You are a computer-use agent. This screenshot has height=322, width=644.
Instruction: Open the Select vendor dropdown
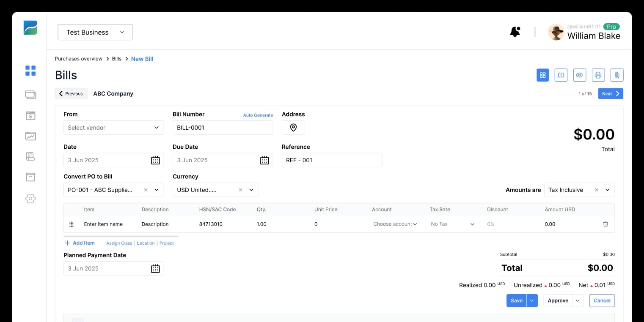[113, 127]
